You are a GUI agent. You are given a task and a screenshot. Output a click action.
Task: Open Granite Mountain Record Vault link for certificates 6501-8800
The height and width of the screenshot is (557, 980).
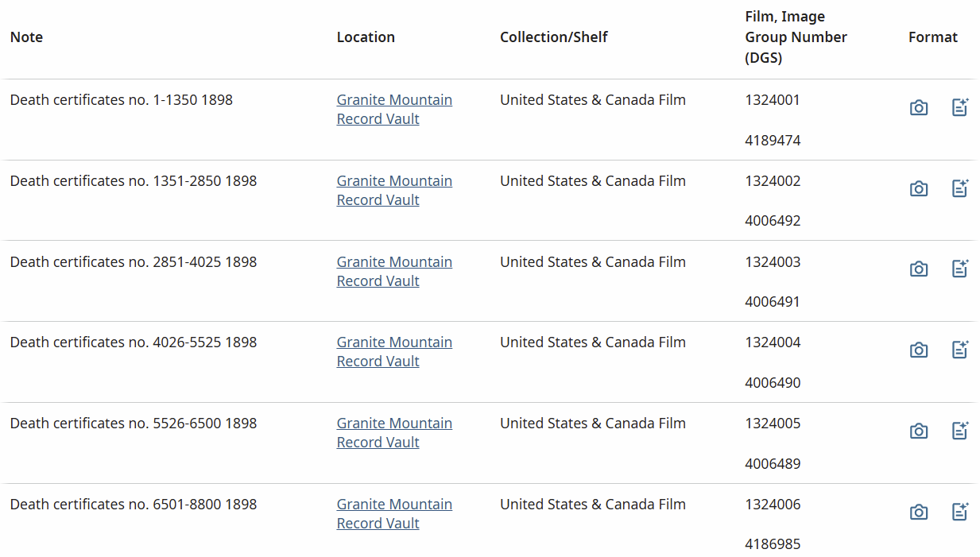[394, 514]
